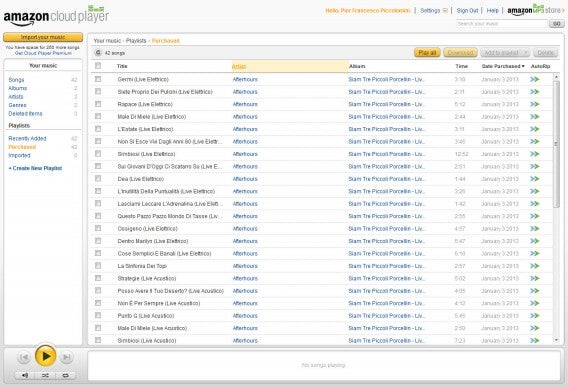Open the Amazon MP3 store logo link
Screen dimensions: 568x387
click(x=535, y=11)
